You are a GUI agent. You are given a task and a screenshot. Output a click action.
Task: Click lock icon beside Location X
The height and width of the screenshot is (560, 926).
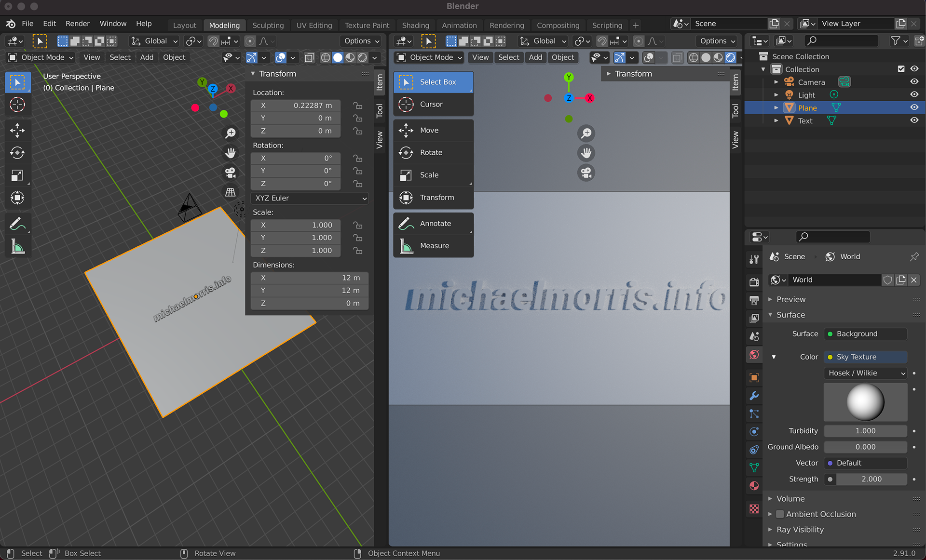[x=357, y=105]
